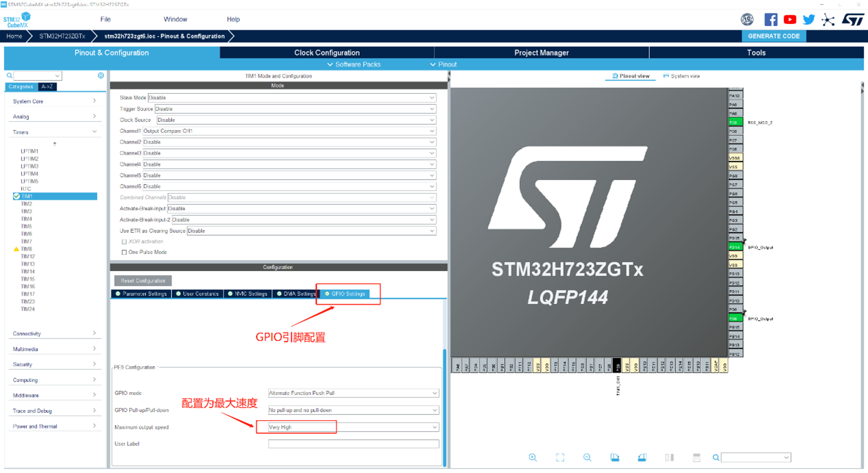Expand the Connectivity category
Screen dimensions: 868x473
tap(54, 333)
